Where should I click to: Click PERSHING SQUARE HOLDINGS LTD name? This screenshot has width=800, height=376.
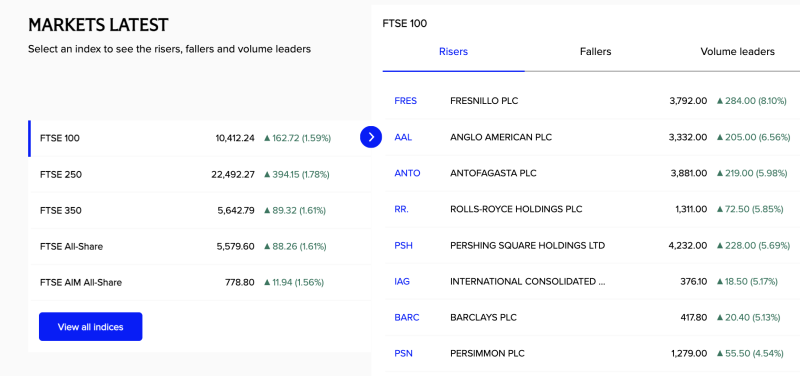pos(528,245)
